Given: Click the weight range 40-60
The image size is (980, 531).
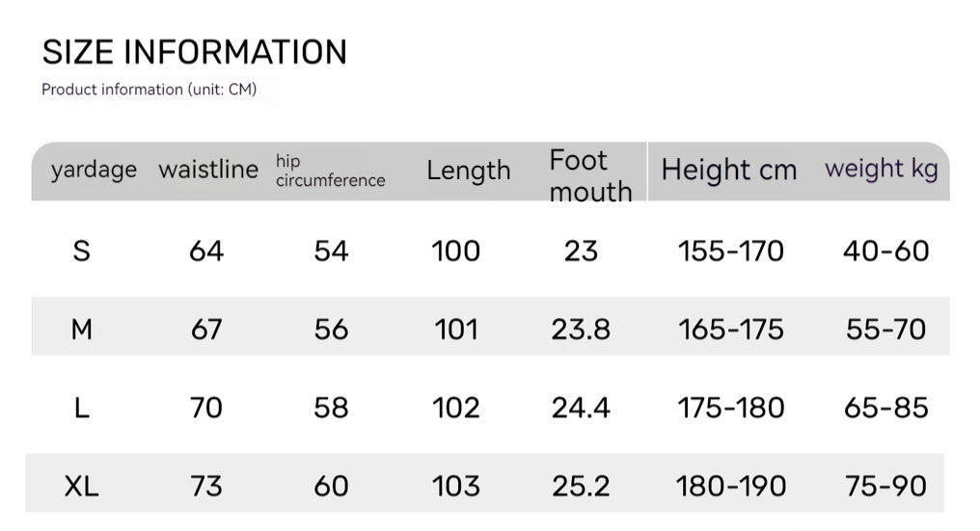Looking at the screenshot, I should tap(885, 252).
